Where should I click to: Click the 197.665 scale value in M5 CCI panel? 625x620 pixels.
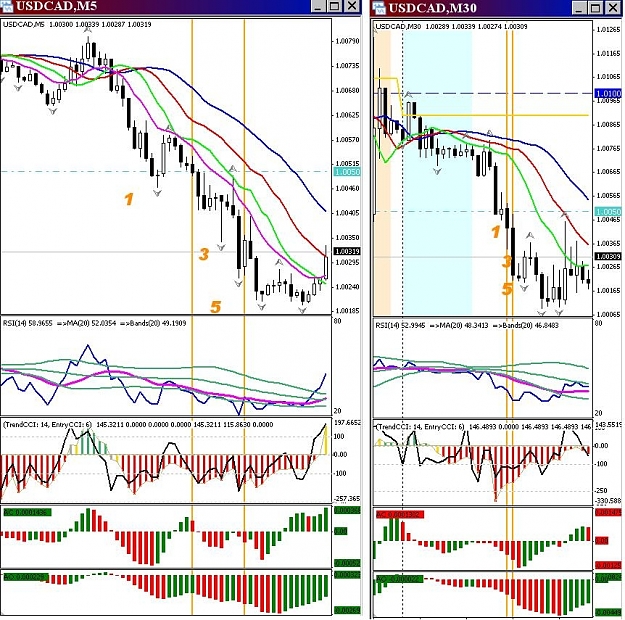tap(347, 423)
